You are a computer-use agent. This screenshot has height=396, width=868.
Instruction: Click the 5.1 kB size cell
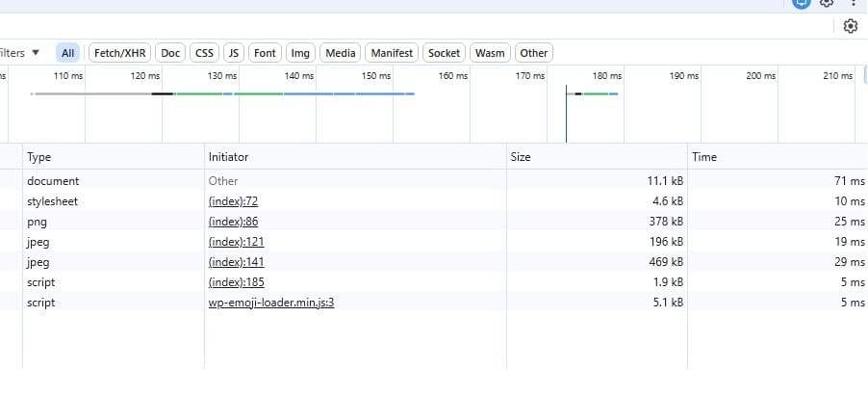click(x=597, y=303)
